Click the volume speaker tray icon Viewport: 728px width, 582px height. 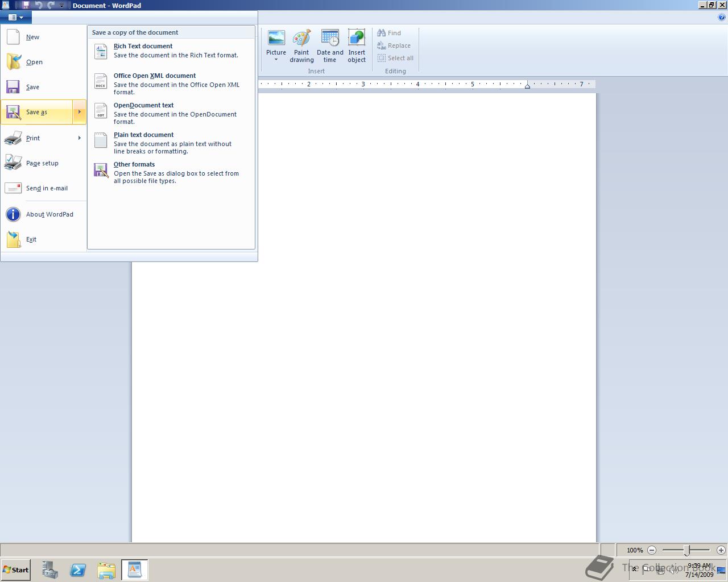(673, 570)
